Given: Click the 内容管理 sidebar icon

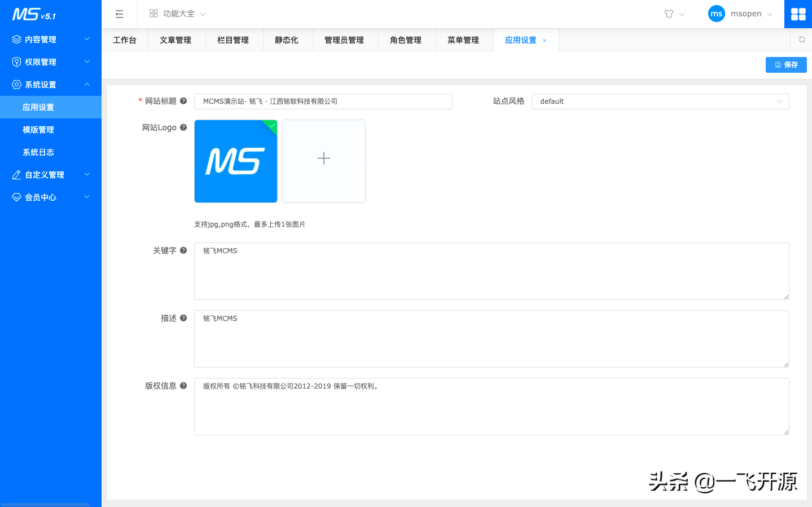Looking at the screenshot, I should click(x=16, y=39).
